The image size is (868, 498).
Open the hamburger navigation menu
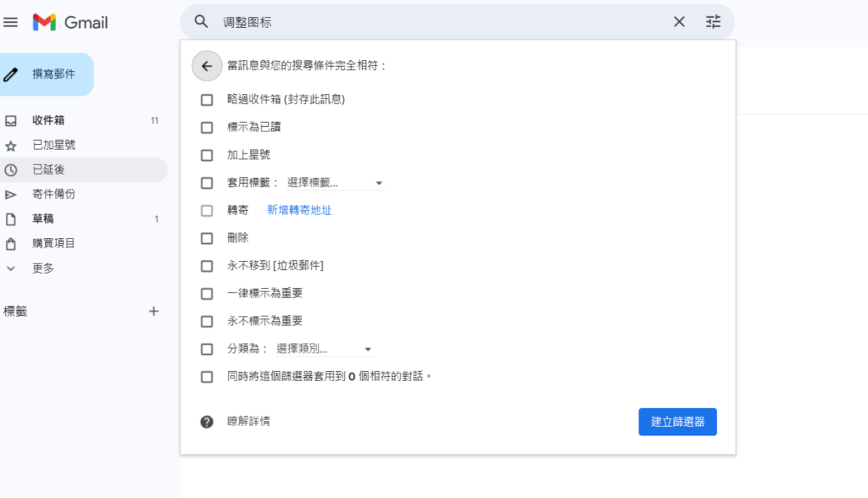pos(11,22)
